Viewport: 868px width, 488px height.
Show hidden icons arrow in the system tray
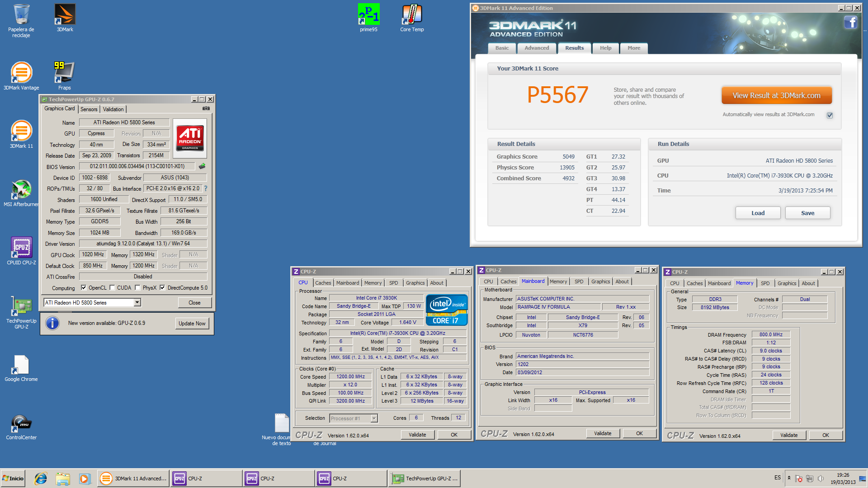(x=789, y=478)
